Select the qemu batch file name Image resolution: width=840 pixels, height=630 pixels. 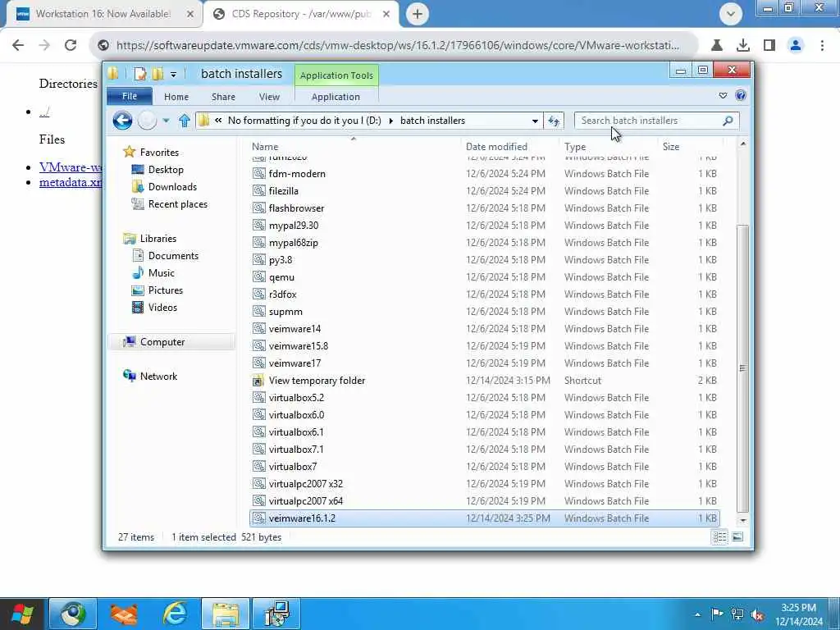[282, 277]
